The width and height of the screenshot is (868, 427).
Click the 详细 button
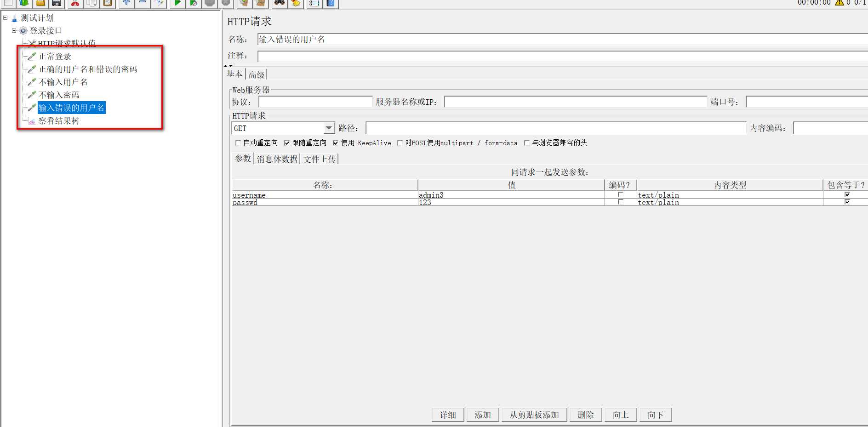pos(448,415)
